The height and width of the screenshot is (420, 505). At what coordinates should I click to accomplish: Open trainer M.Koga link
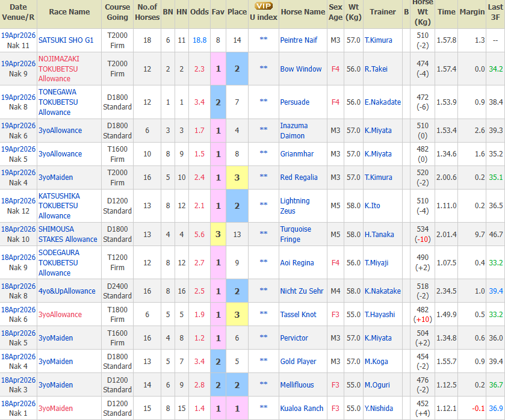pos(376,362)
